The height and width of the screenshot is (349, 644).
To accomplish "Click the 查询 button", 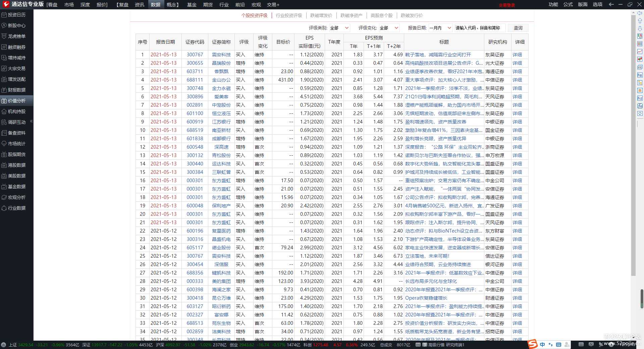I will 518,28.
